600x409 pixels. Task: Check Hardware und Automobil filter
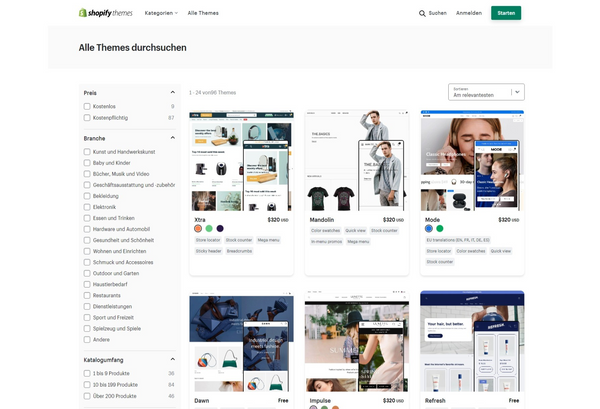(x=87, y=229)
